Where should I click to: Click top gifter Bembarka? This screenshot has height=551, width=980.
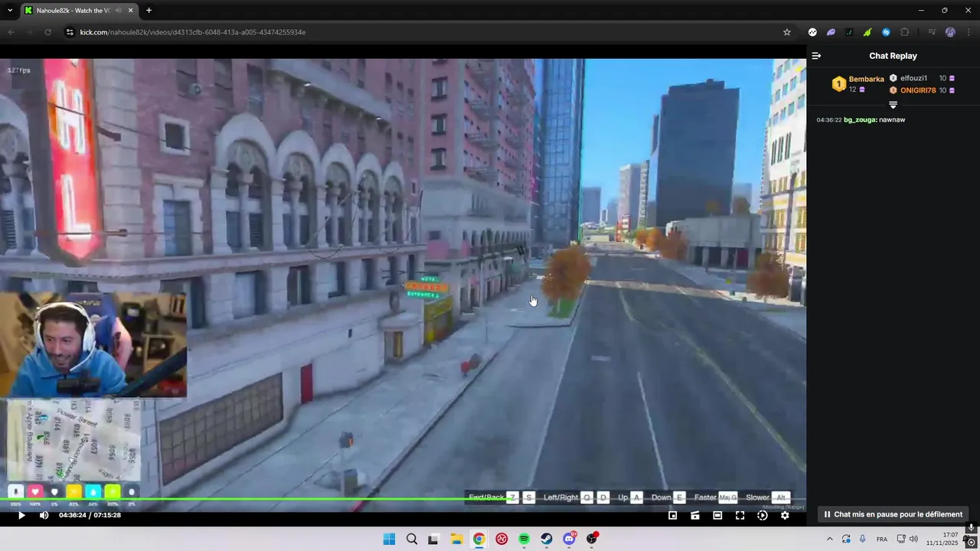866,79
